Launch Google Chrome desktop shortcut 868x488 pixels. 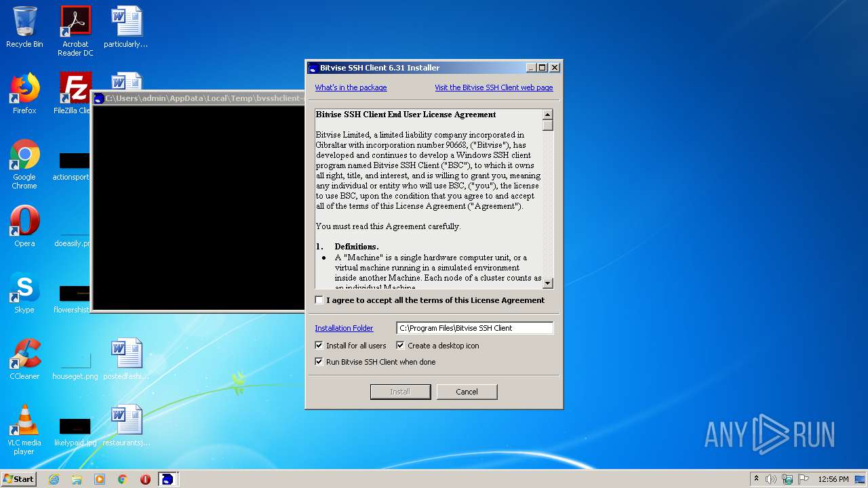pos(24,165)
